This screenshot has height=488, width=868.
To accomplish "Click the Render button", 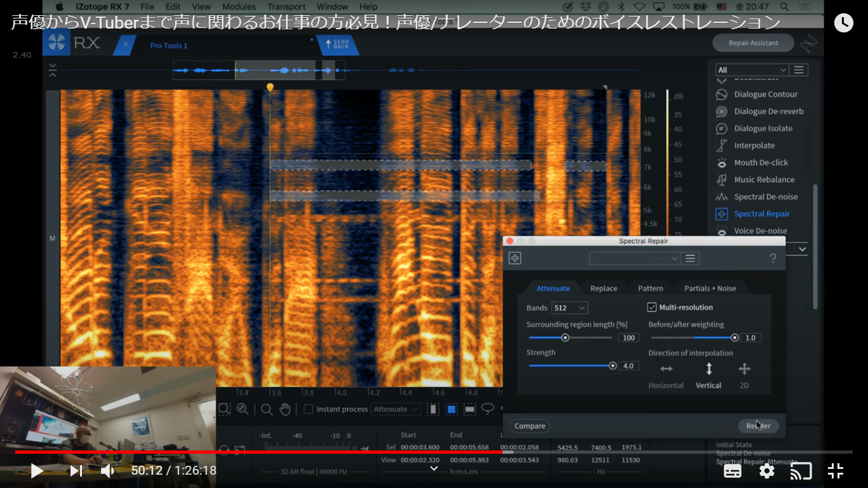I will 758,426.
